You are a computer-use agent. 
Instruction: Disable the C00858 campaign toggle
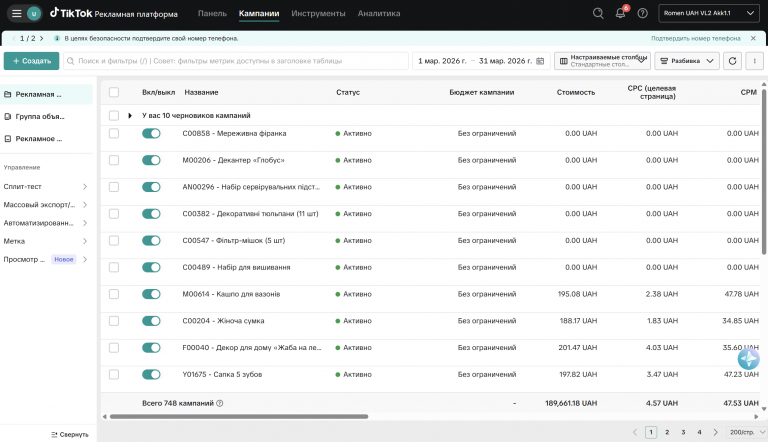coord(151,133)
